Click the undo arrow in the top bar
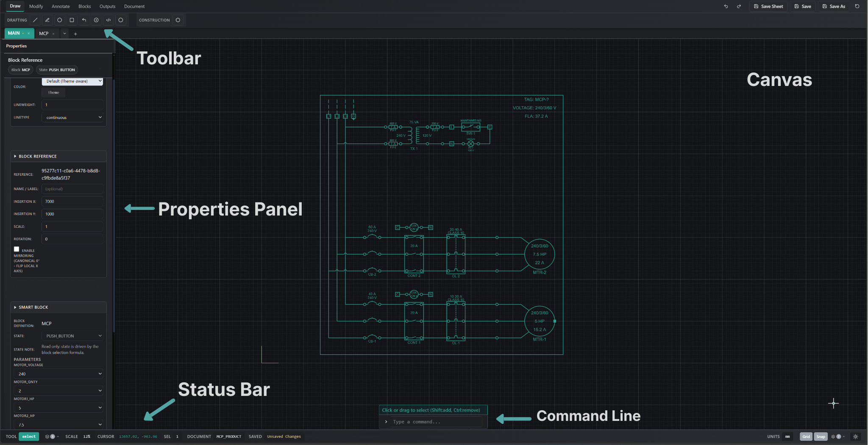Screen dimensions: 868x445 726,6
